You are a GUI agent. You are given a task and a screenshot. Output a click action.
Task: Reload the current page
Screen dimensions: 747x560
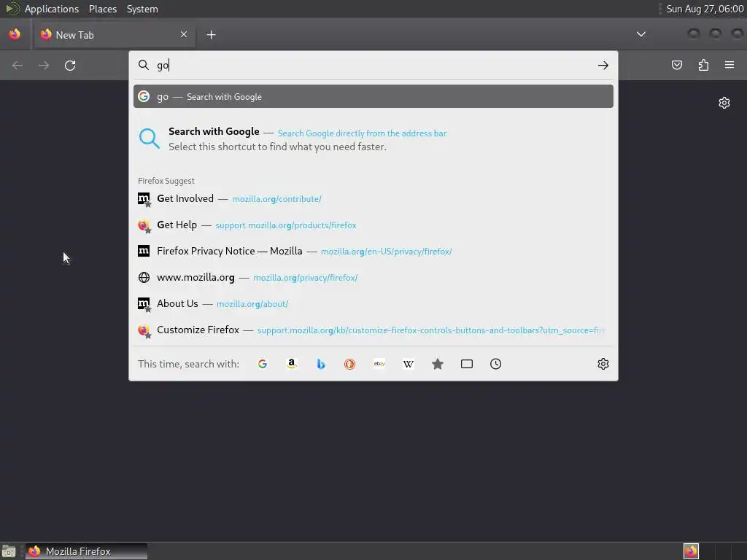coord(70,65)
